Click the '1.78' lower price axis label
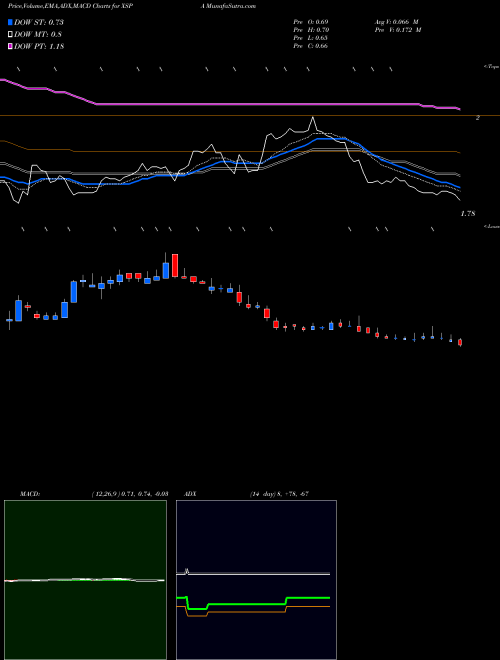500x660 pixels. click(468, 214)
